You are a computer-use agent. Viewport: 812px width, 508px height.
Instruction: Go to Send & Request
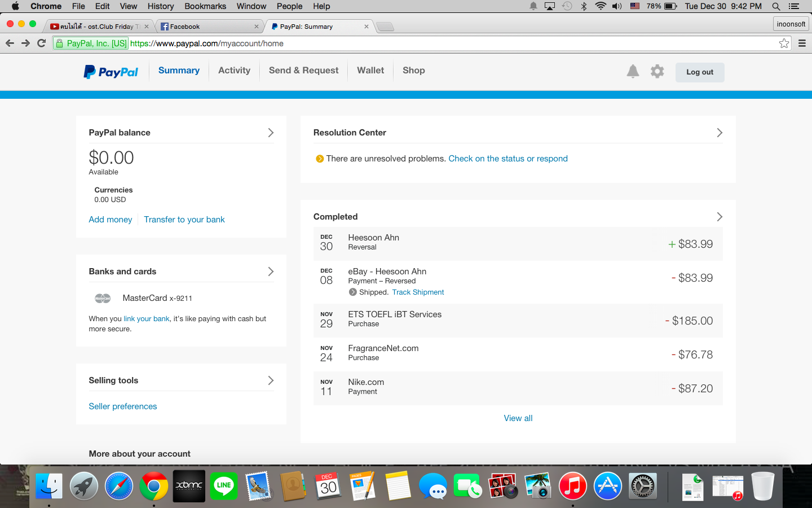point(303,71)
